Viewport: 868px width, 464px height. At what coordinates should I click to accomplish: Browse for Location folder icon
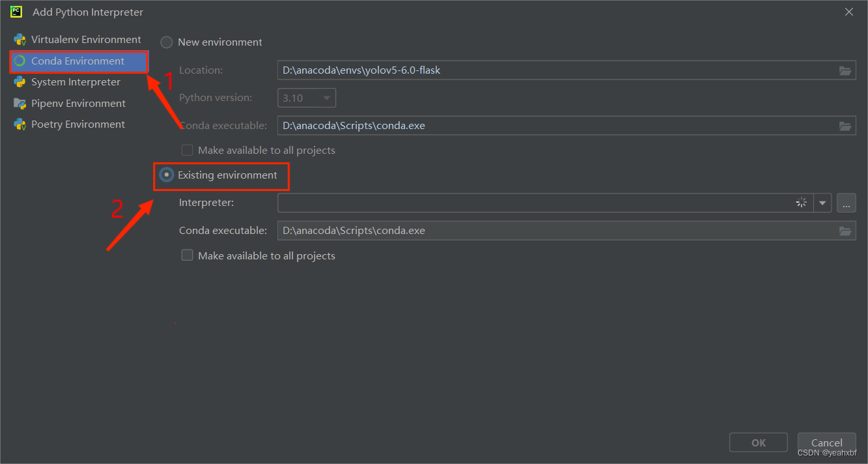point(845,70)
